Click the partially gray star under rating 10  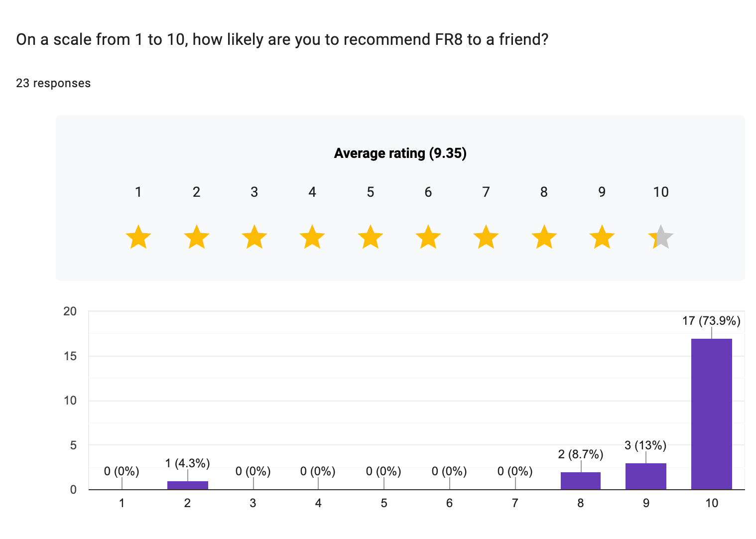pyautogui.click(x=661, y=237)
